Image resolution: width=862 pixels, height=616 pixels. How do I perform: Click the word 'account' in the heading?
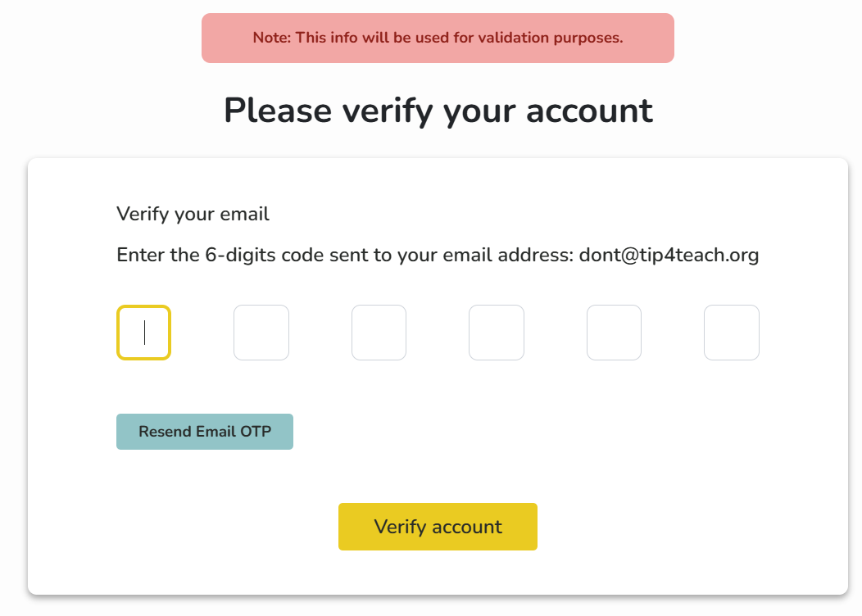tap(589, 111)
